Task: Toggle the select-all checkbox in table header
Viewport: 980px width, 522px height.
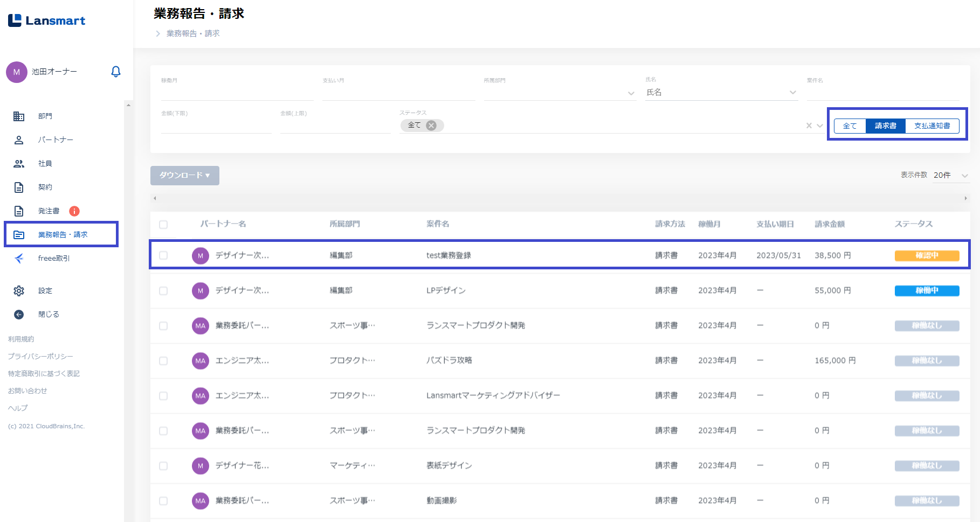Action: (x=163, y=225)
